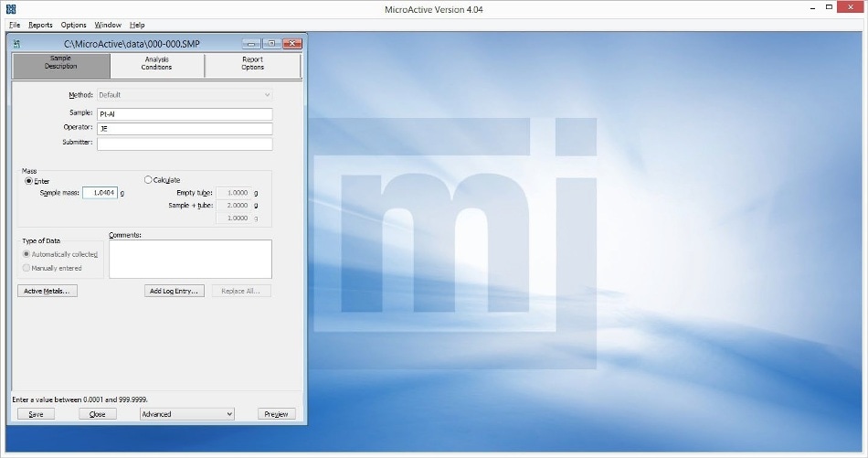The width and height of the screenshot is (868, 458).
Task: Open the Help menu
Action: 137,25
